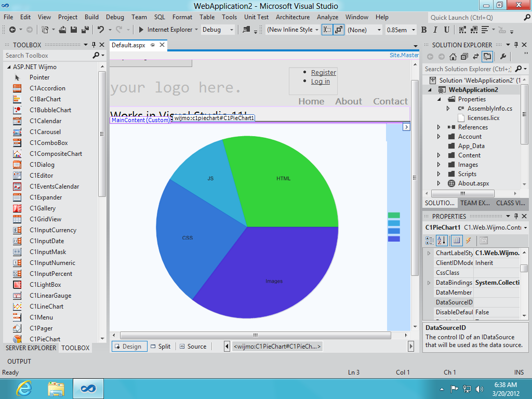Switch to the Team Explorer tab
The image size is (532, 399).
click(475, 203)
